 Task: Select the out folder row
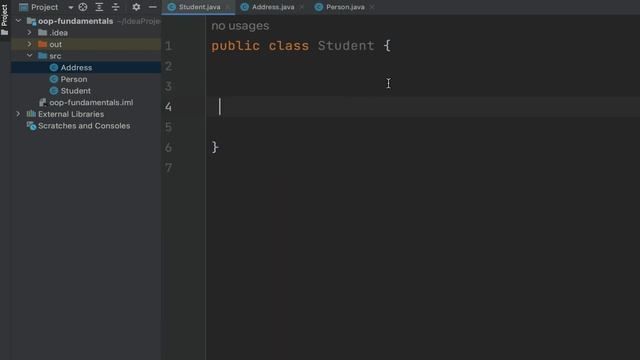86,44
